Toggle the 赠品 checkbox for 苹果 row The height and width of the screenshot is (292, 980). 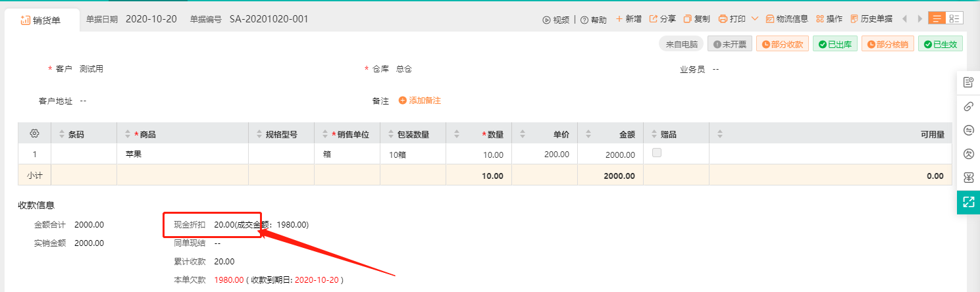(656, 153)
